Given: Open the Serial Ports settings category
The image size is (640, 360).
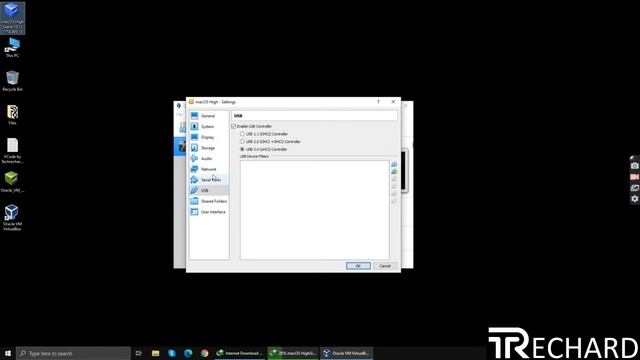Looking at the screenshot, I should 209,180.
